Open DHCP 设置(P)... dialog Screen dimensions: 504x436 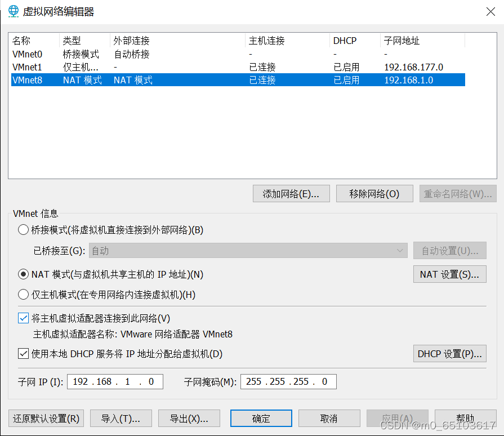450,354
